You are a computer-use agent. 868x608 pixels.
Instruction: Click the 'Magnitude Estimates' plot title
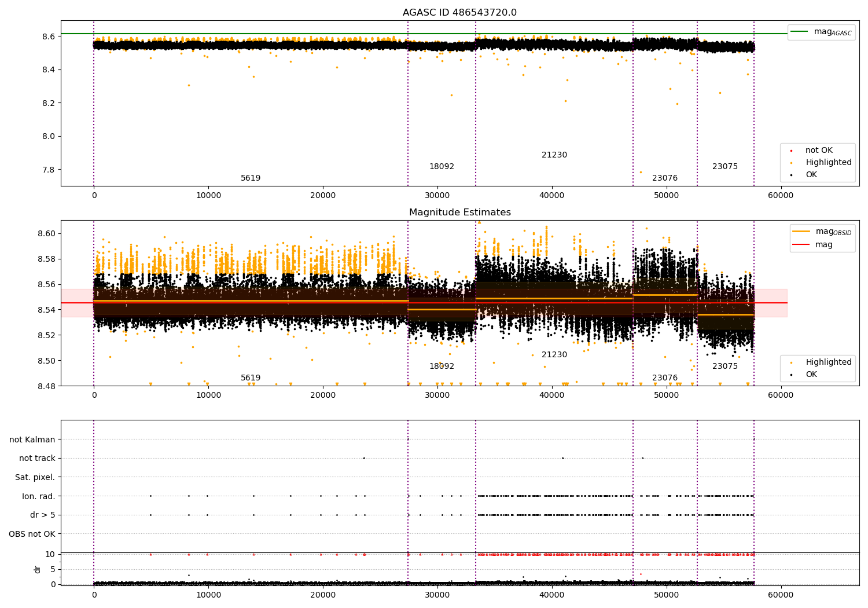point(459,213)
